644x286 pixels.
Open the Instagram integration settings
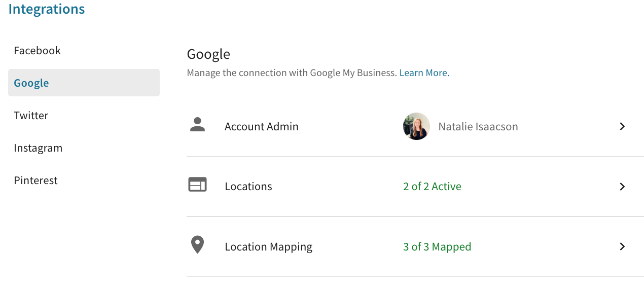[38, 148]
